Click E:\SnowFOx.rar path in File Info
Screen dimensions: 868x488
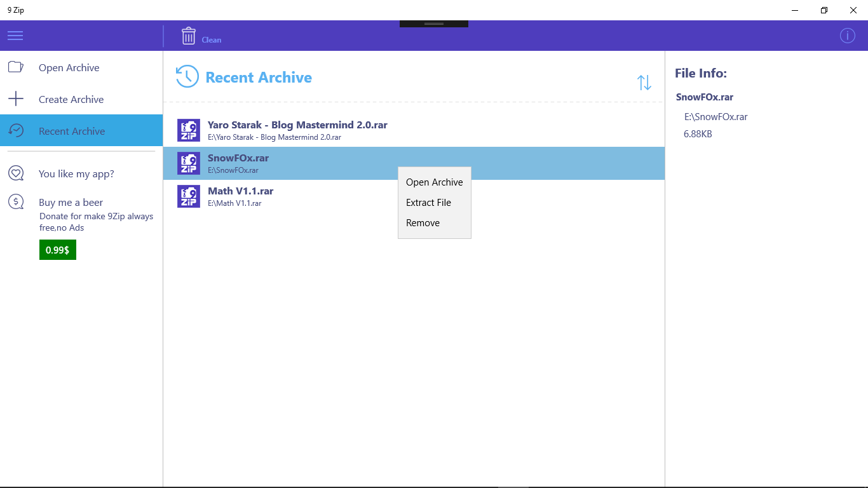(x=716, y=117)
